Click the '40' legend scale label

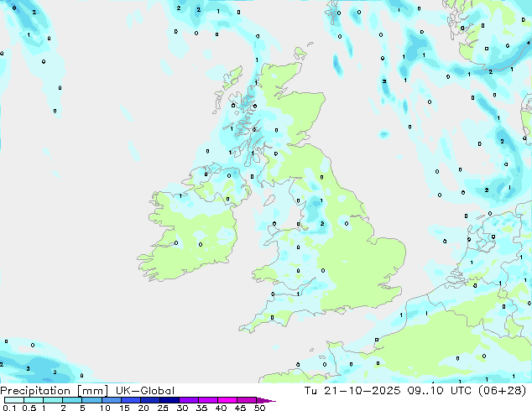click(x=221, y=408)
